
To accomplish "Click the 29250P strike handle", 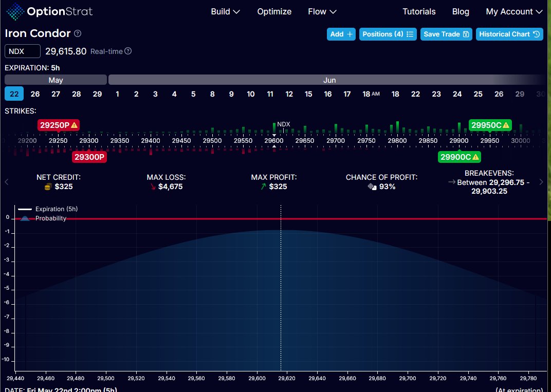I will click(58, 125).
